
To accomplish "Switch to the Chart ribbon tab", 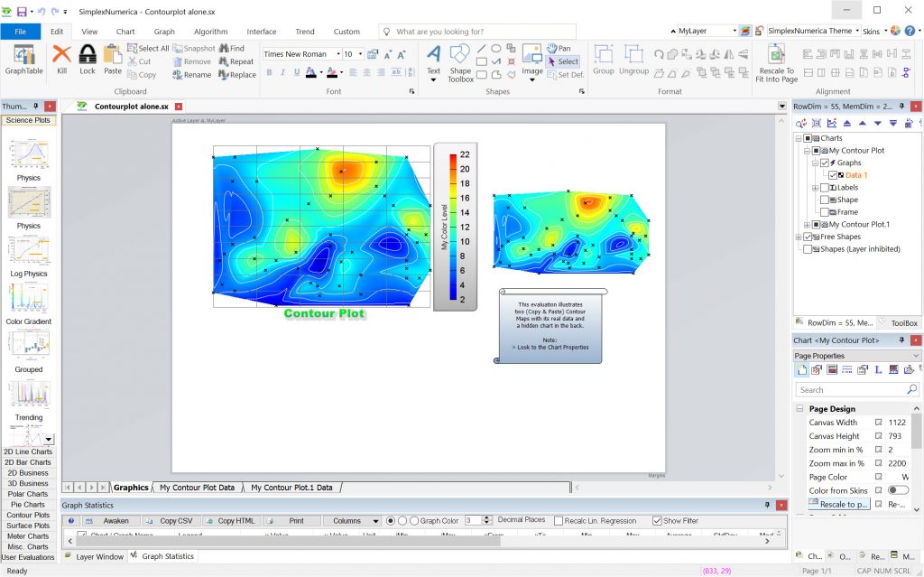I will point(125,32).
